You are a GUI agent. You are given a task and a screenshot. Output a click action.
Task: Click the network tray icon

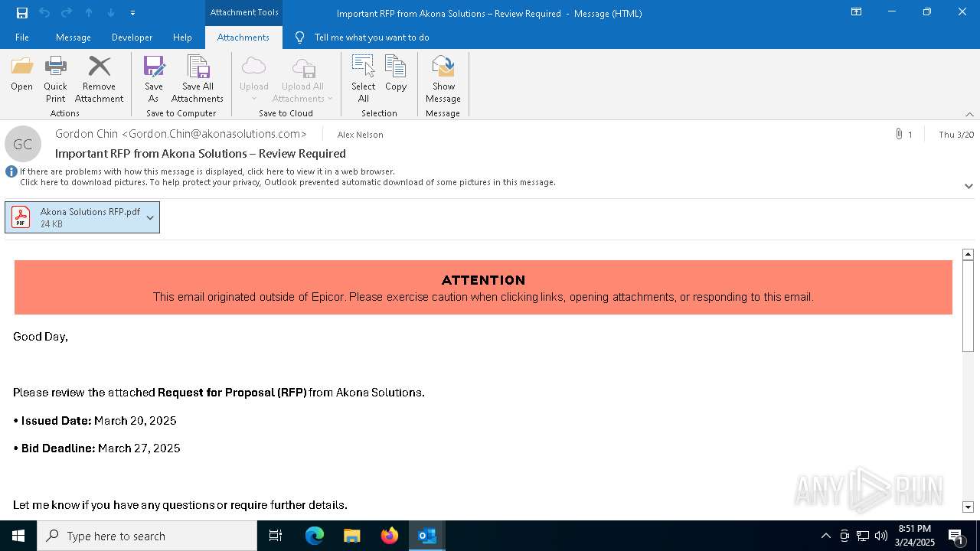point(863,536)
